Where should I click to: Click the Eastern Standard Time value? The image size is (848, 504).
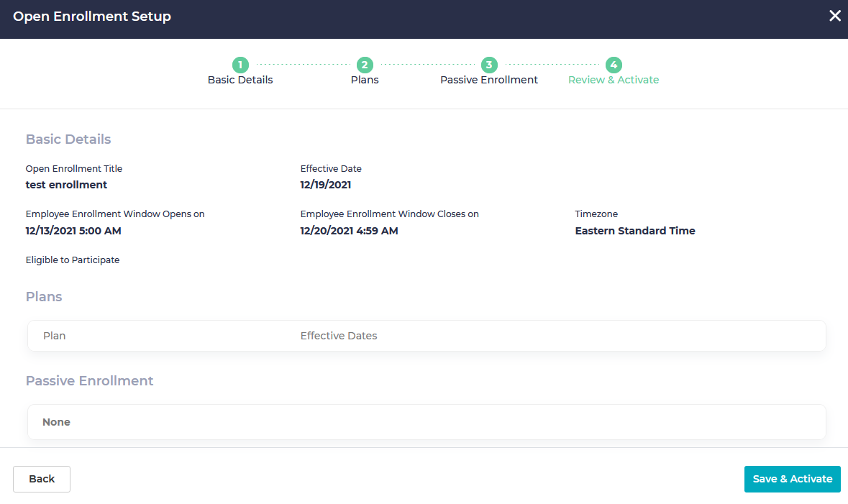635,230
